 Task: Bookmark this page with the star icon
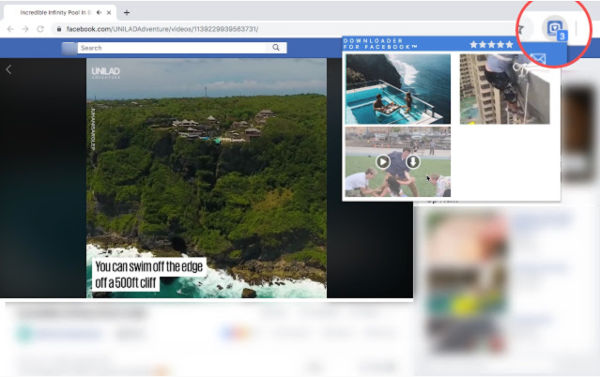click(521, 29)
